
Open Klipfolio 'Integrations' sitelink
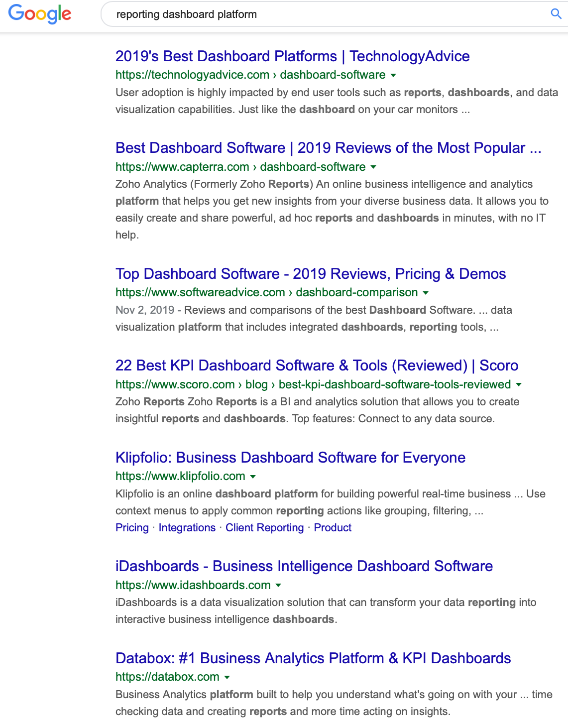click(187, 528)
